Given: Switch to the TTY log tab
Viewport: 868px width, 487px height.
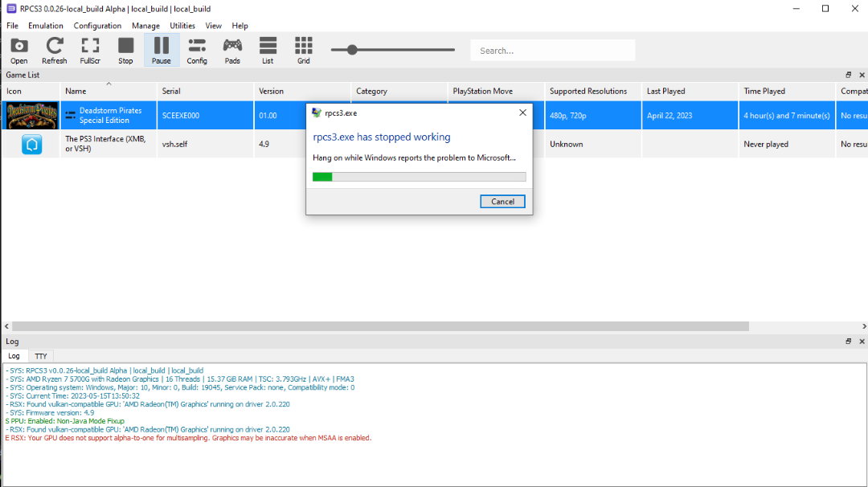Looking at the screenshot, I should pyautogui.click(x=41, y=356).
